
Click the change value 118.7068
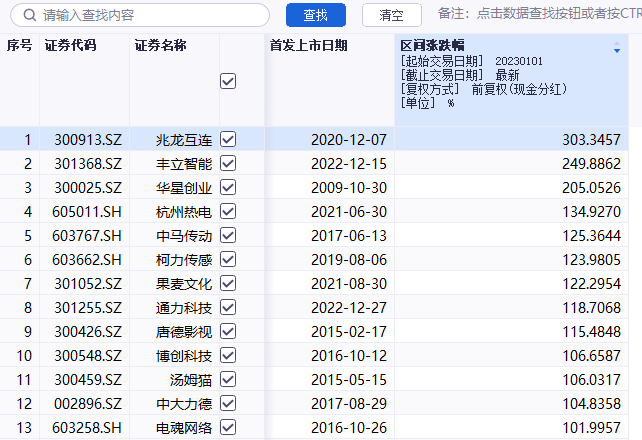pyautogui.click(x=591, y=308)
